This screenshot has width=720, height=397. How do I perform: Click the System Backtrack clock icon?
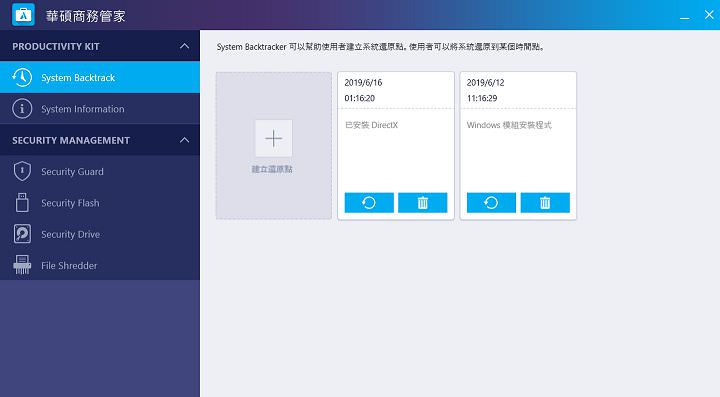click(22, 78)
